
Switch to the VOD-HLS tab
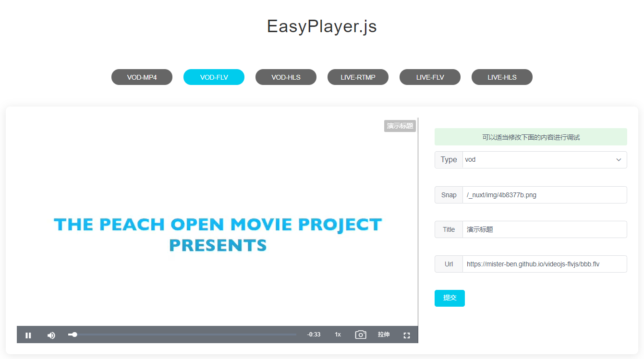(286, 77)
